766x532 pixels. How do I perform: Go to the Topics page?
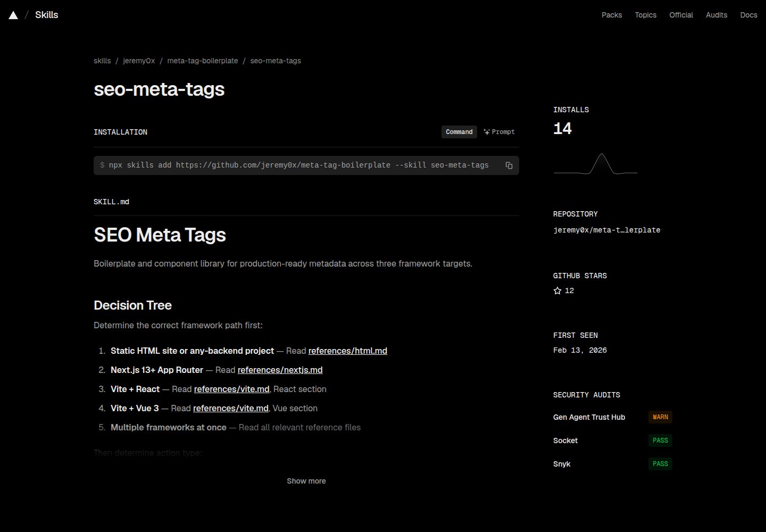645,15
